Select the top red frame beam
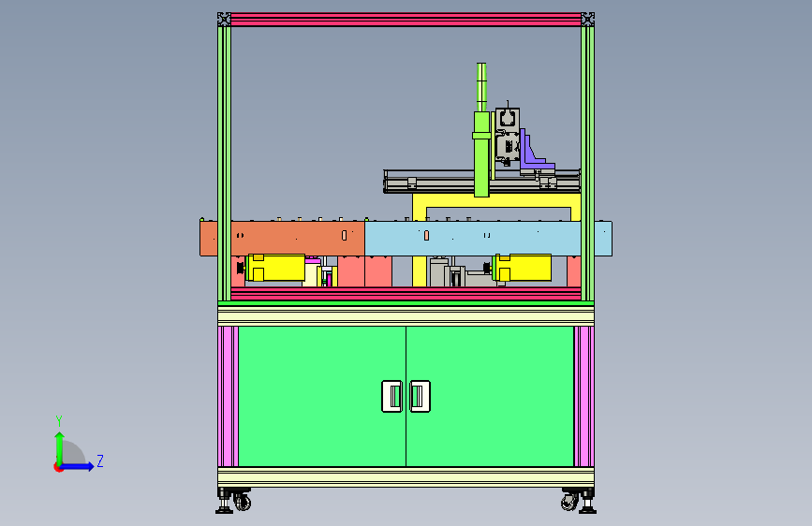The image size is (812, 526). click(406, 20)
